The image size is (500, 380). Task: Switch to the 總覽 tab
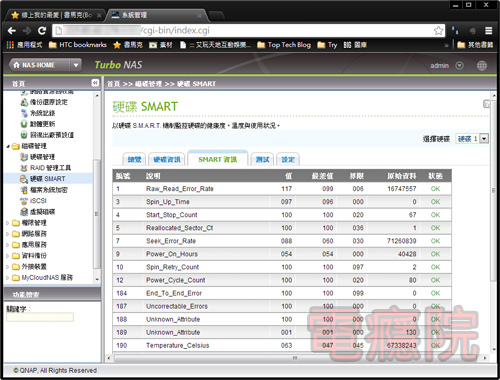(x=135, y=160)
